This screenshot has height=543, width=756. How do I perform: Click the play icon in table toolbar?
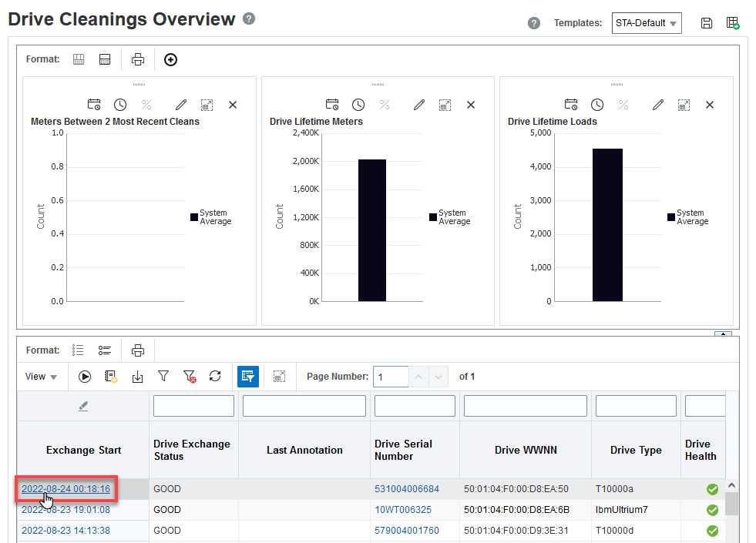click(x=85, y=377)
